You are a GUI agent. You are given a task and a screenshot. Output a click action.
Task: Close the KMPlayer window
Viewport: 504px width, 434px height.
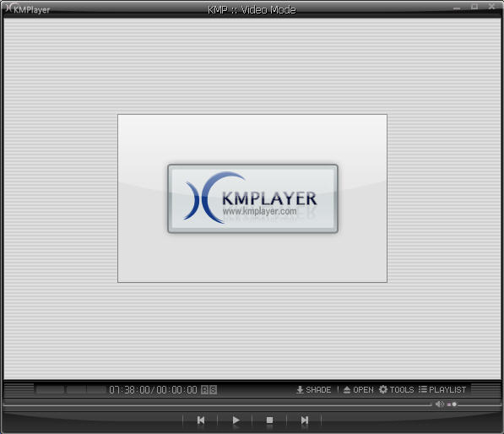tap(492, 7)
